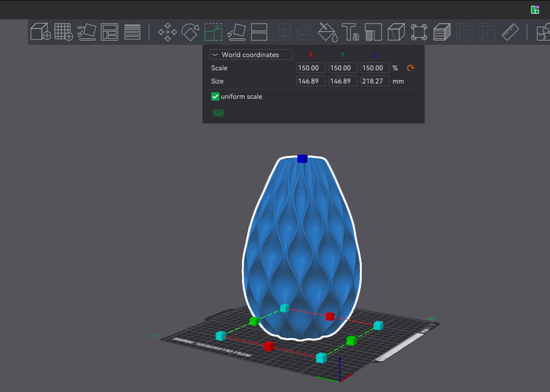Open the Color painting bucket tool
The width and height of the screenshot is (550, 392).
[327, 32]
